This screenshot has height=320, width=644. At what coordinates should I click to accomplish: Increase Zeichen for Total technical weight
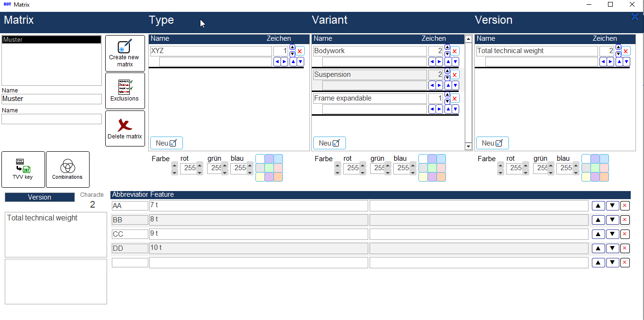tap(618, 47)
